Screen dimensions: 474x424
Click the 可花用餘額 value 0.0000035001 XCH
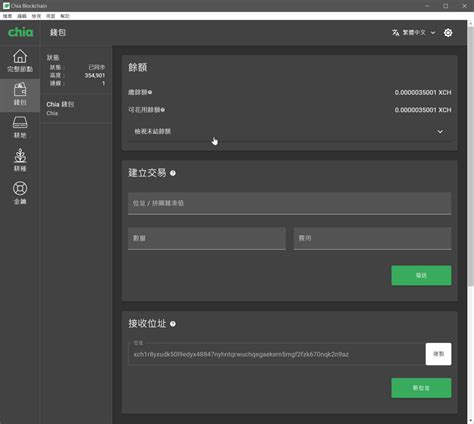(423, 110)
